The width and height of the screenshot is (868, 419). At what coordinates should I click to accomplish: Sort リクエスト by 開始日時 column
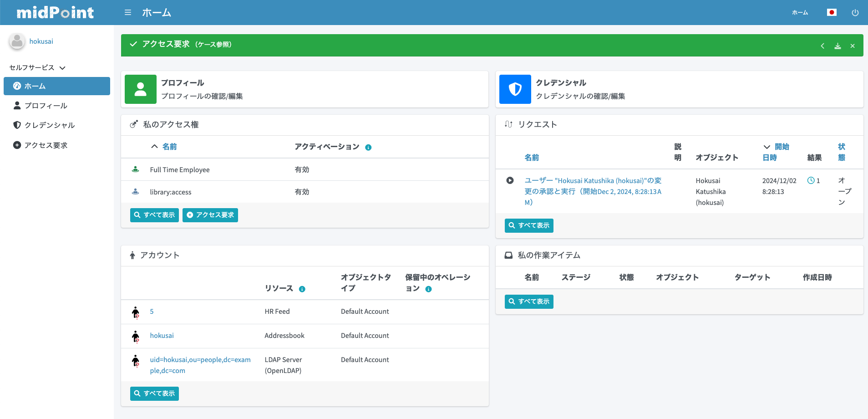coord(776,152)
